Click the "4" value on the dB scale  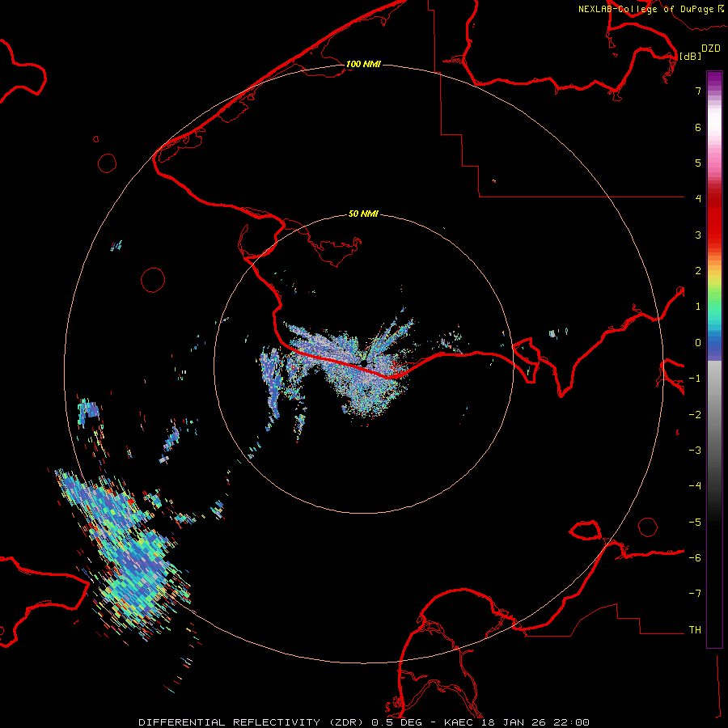click(x=698, y=199)
